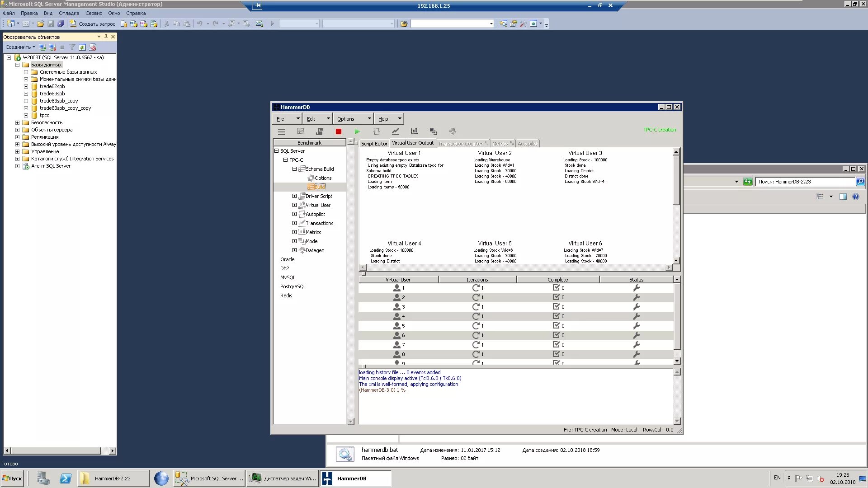The image size is (868, 488).
Task: Open the Файл menu in SSMS
Action: 9,13
